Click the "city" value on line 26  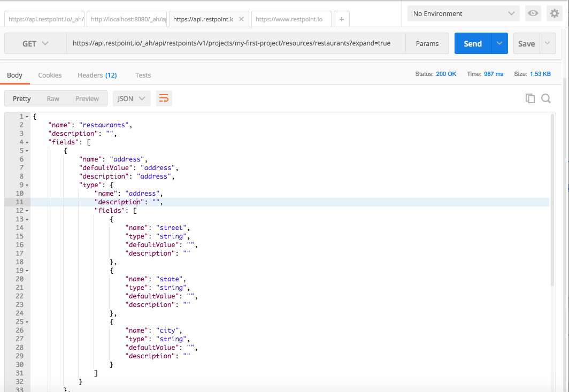(167, 330)
